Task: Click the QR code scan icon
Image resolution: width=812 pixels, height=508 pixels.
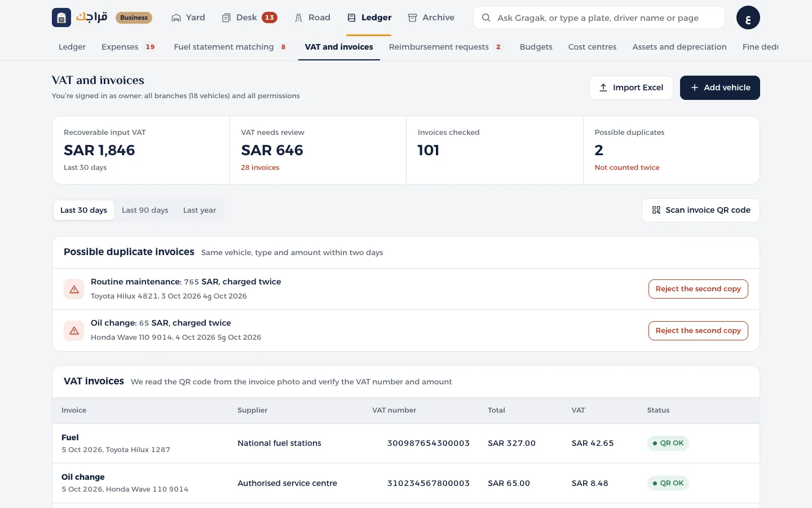Action: click(x=656, y=210)
